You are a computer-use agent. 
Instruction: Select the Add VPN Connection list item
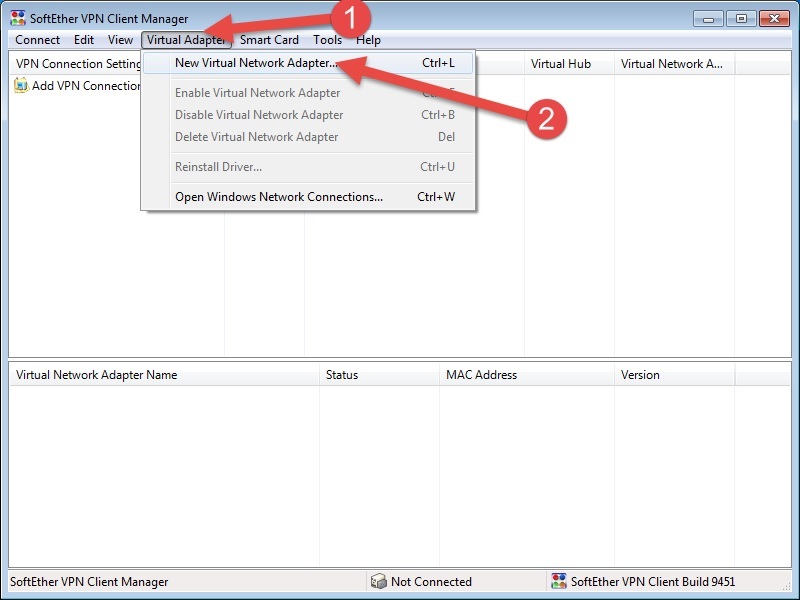[x=77, y=86]
